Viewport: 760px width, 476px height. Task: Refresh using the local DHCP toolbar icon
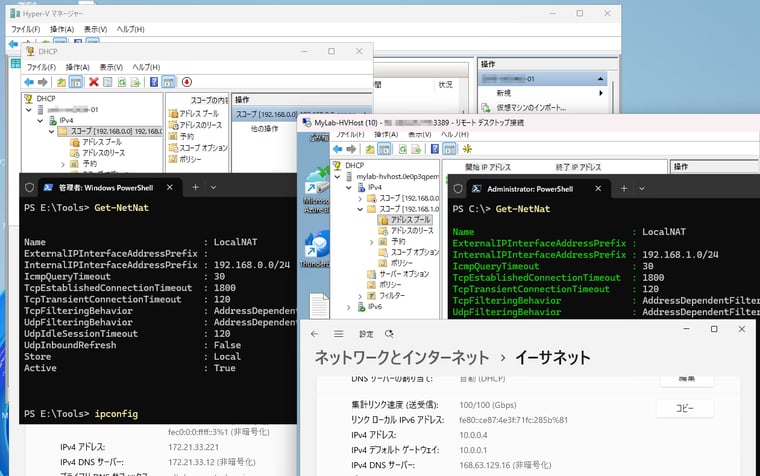point(122,82)
